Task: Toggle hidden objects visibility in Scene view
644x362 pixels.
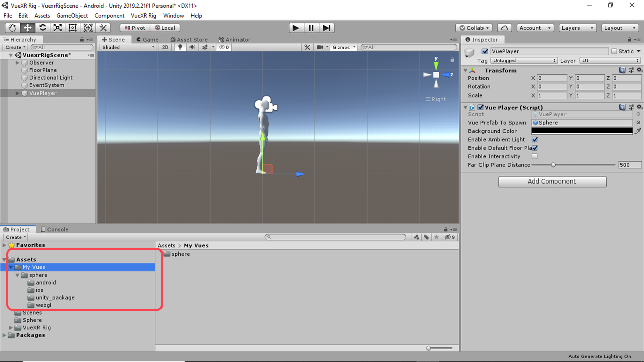Action: [x=224, y=47]
